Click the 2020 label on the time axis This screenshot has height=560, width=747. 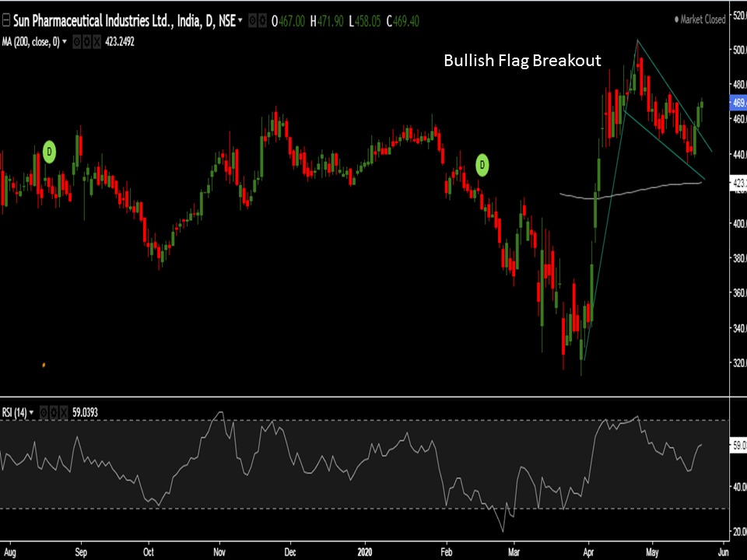click(x=364, y=552)
